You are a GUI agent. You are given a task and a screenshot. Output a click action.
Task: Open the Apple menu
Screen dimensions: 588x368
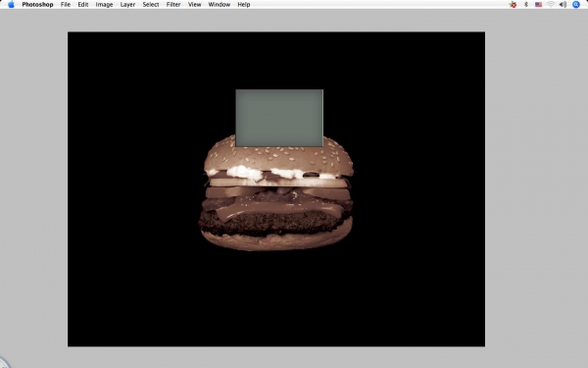click(x=11, y=5)
